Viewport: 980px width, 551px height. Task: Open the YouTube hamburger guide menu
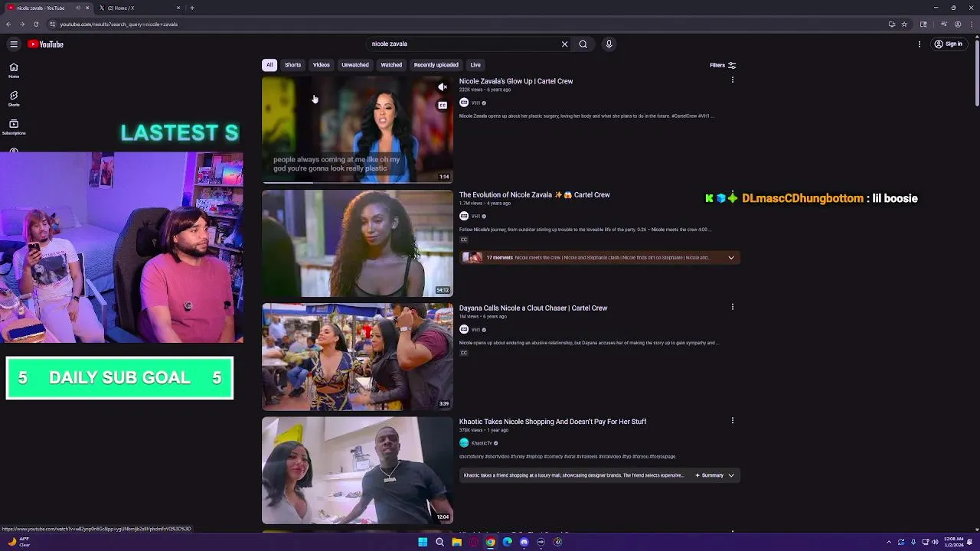coord(14,44)
